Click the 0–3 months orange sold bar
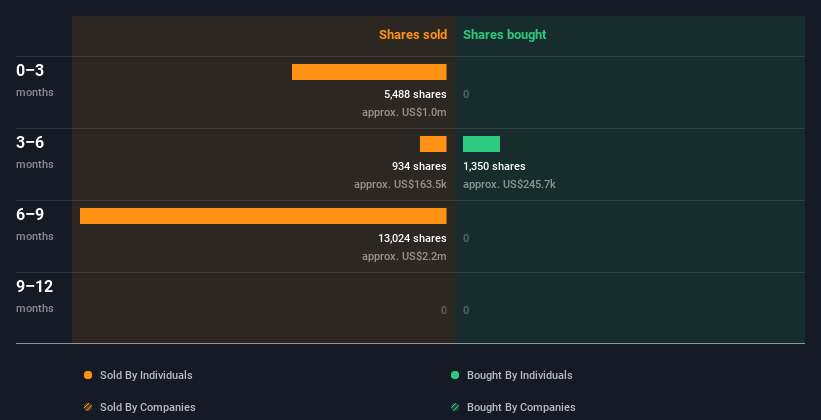This screenshot has width=821, height=420. point(369,72)
